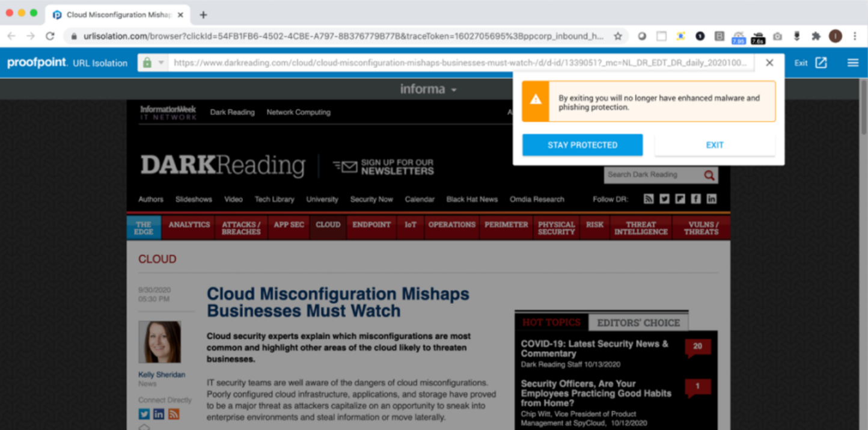Click the red search magnifier icon
The image size is (868, 430).
tap(709, 175)
